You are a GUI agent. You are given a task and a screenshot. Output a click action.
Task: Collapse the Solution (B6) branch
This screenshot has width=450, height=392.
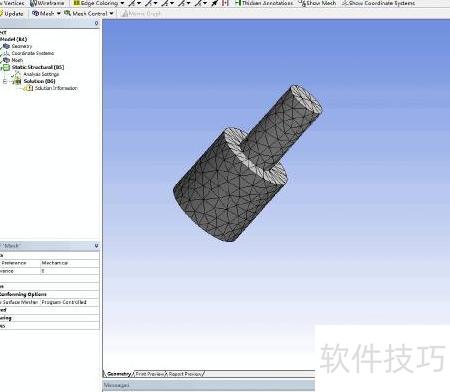(x=5, y=81)
